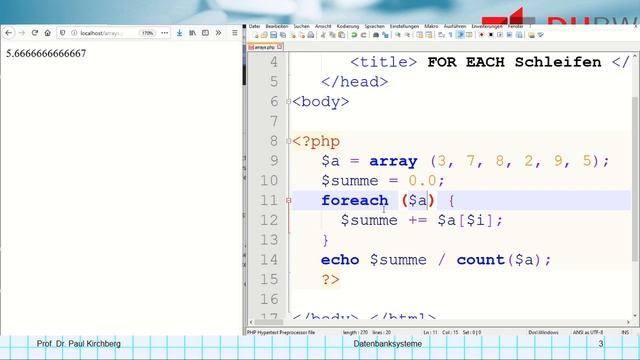Click the Copy icon in Notepad++ toolbar
The height and width of the screenshot is (360, 640).
coord(333,35)
